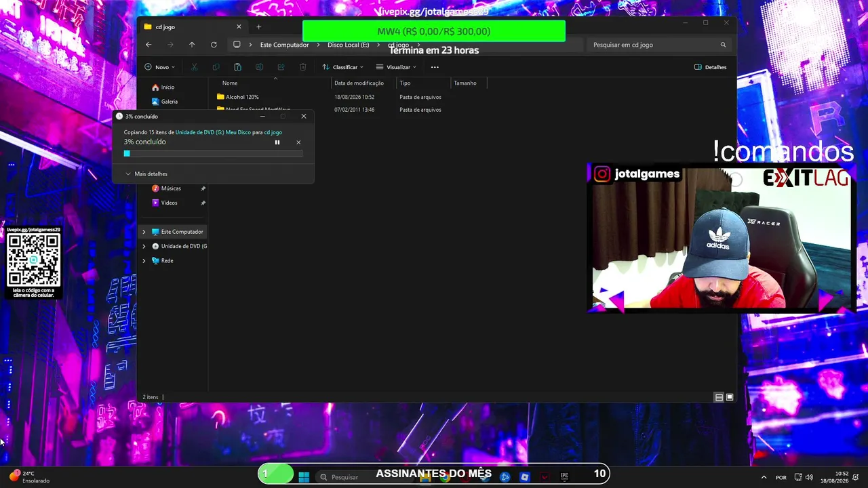Image resolution: width=868 pixels, height=488 pixels.
Task: Click the search magnifier icon in Explorer
Action: pos(723,45)
